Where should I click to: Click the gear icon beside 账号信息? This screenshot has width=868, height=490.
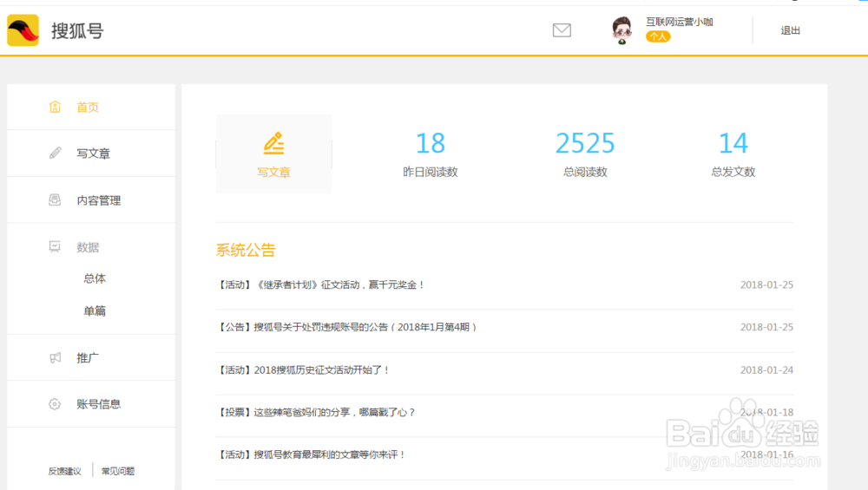(x=55, y=404)
